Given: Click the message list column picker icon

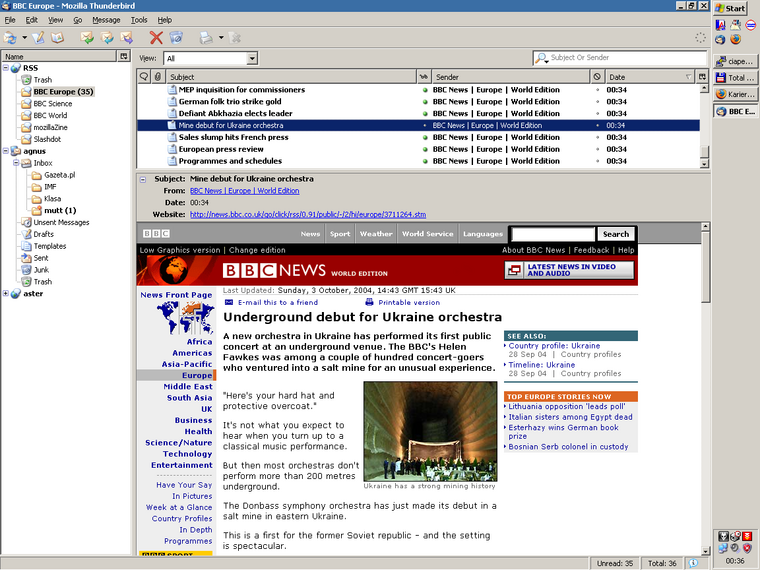Looking at the screenshot, I should [x=702, y=77].
